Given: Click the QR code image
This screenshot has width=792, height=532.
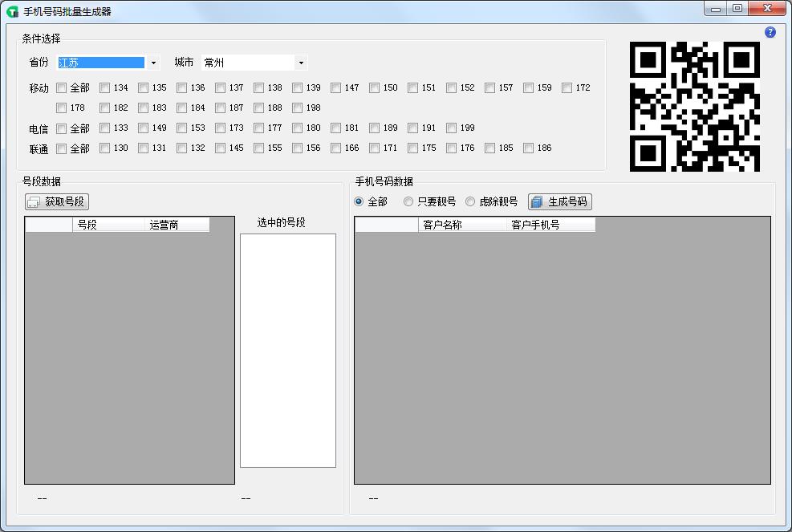Looking at the screenshot, I should click(695, 107).
